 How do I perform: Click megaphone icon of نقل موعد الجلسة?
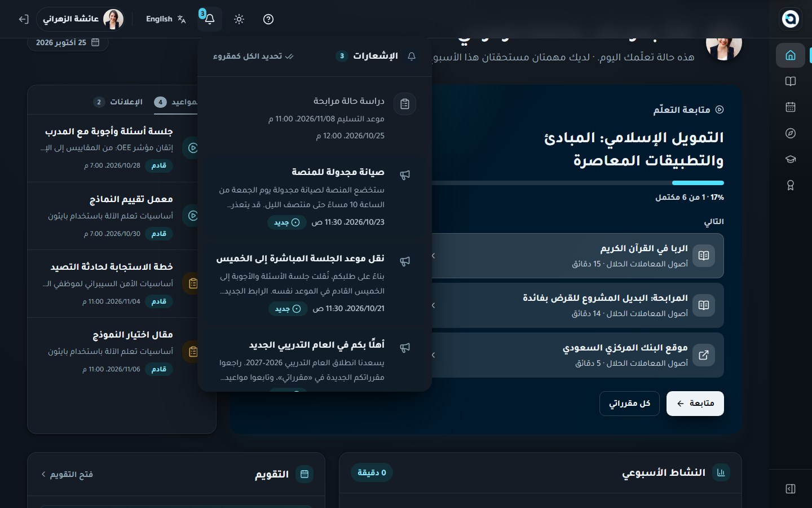point(405,261)
